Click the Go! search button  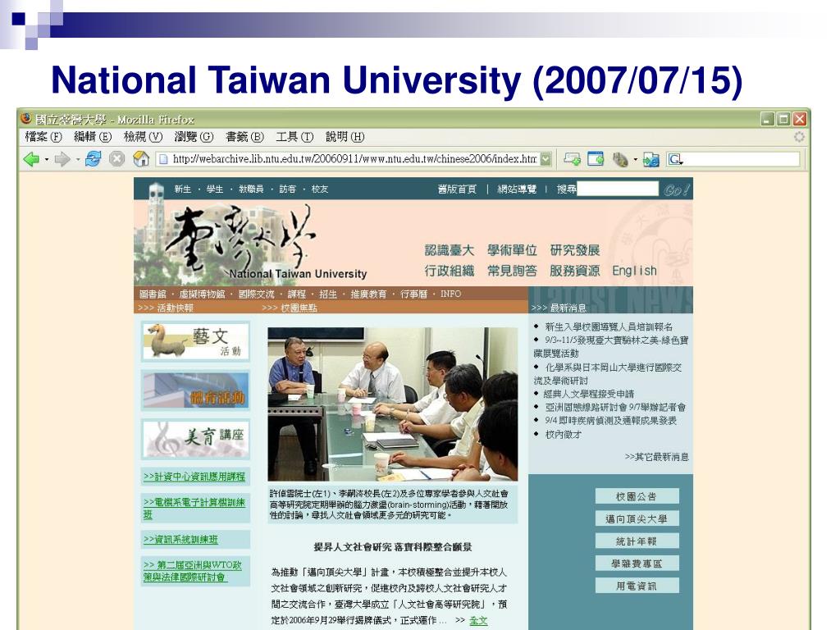(676, 189)
